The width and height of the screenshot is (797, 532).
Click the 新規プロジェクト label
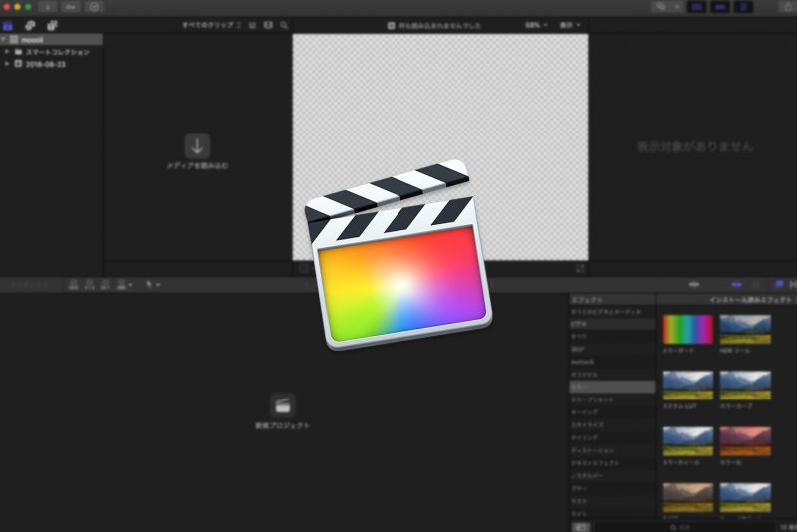tap(282, 425)
